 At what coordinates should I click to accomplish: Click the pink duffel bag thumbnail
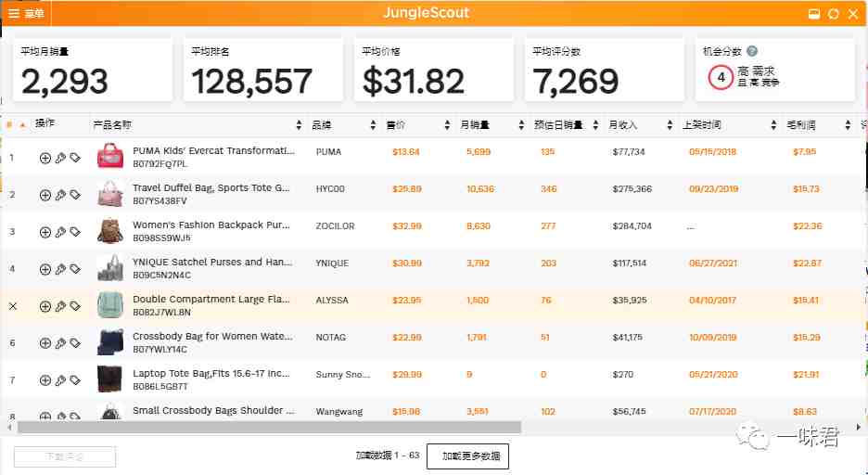point(110,193)
